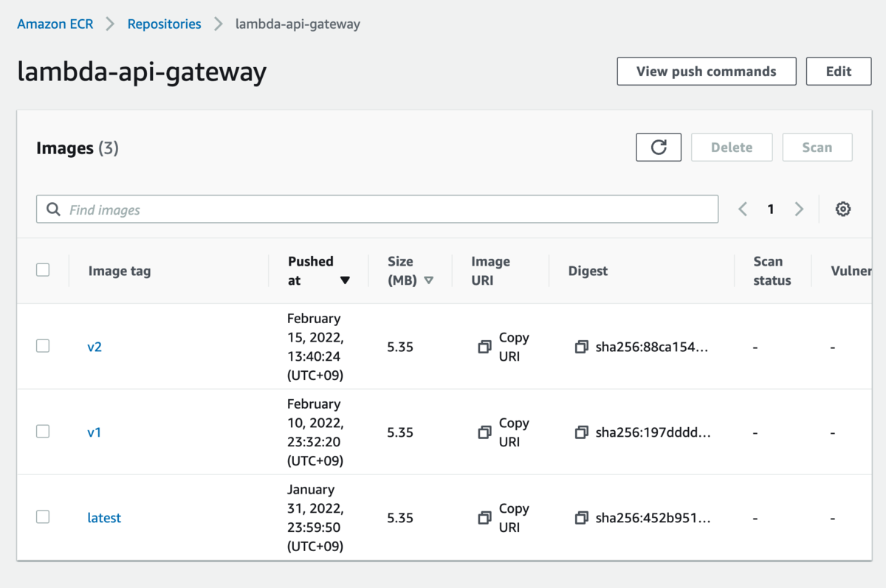Select the latest image checkbox

43,517
